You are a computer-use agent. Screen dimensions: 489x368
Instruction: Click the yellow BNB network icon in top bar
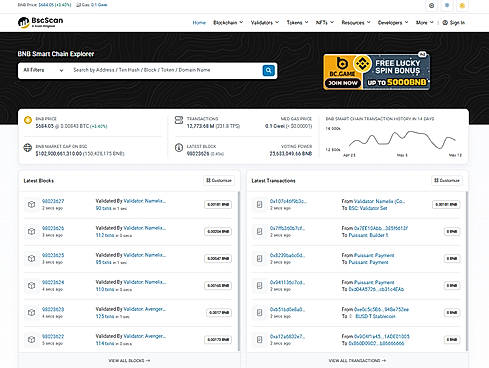(462, 5)
